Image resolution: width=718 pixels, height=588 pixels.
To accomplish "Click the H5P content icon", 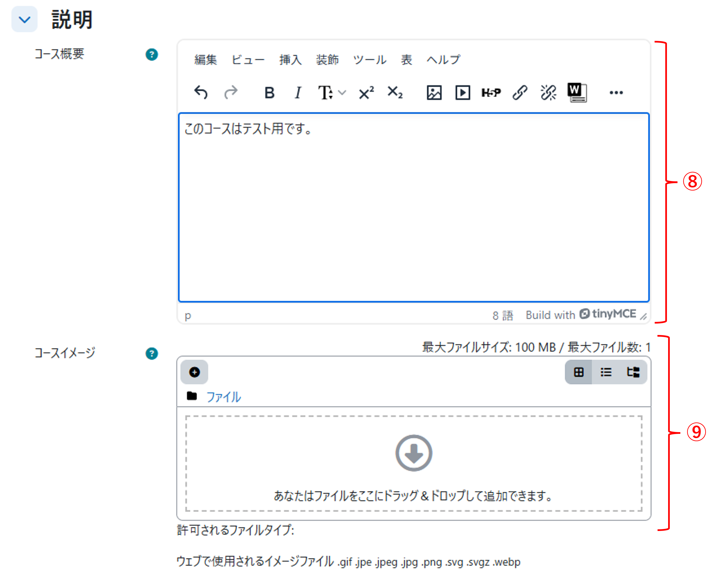I will tap(491, 92).
